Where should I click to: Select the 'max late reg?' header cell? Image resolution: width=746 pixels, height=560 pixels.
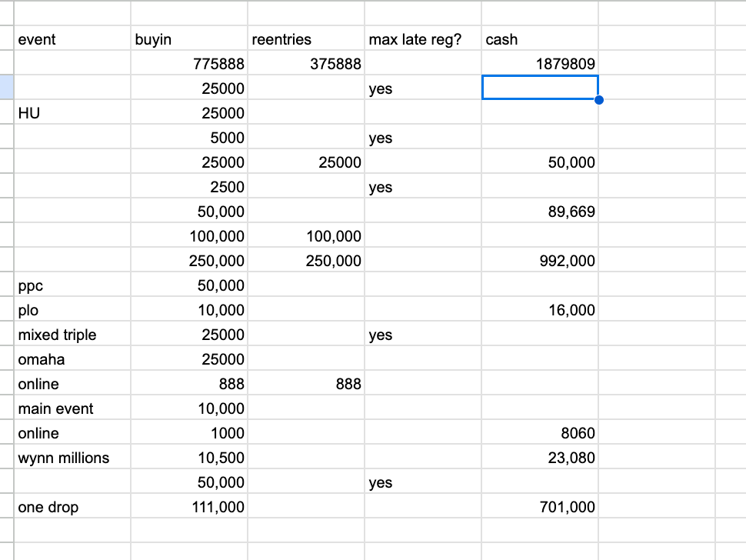pyautogui.click(x=423, y=38)
